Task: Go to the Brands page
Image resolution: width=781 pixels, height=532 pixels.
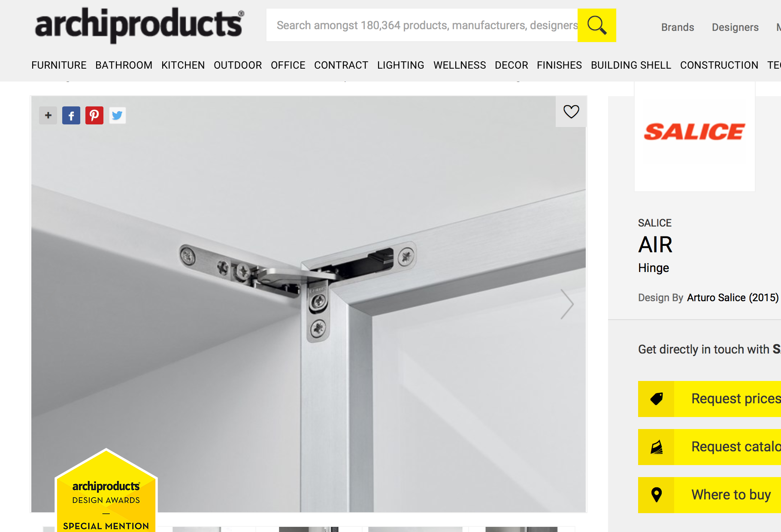Action: (678, 27)
